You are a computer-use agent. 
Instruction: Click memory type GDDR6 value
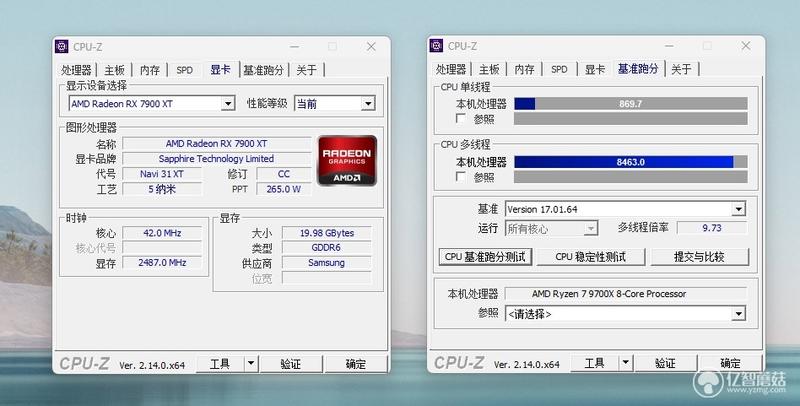pyautogui.click(x=327, y=248)
